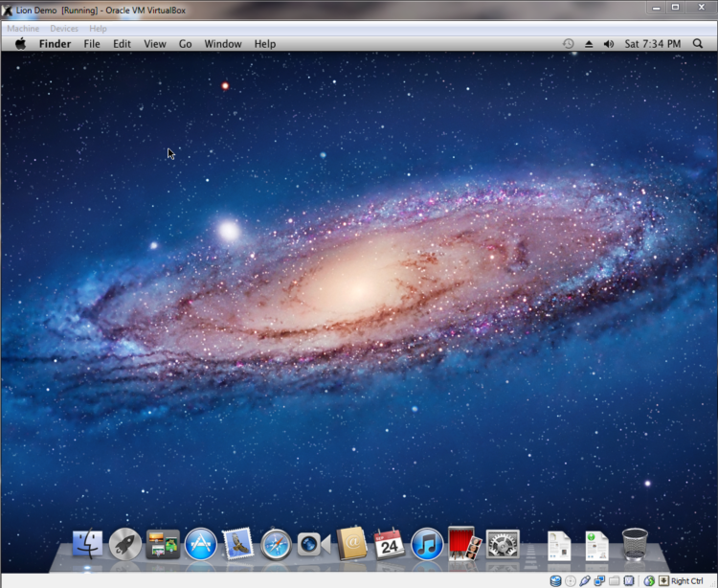Launch iTunes music note icon
This screenshot has height=588, width=718.
coord(427,544)
